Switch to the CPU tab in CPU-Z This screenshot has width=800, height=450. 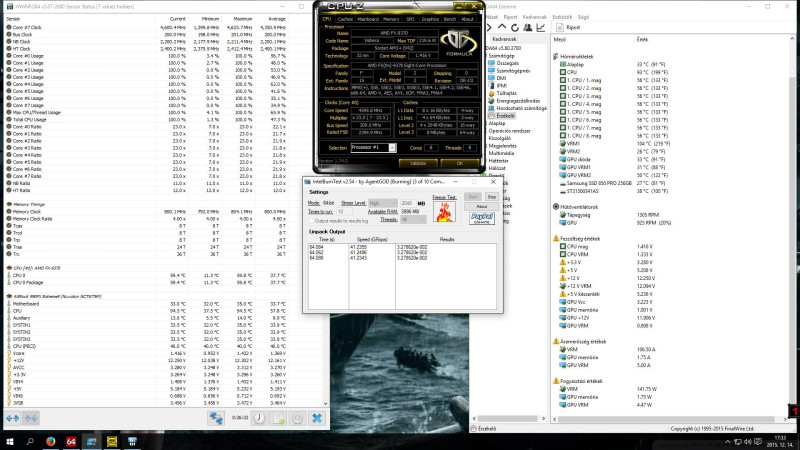tap(327, 19)
